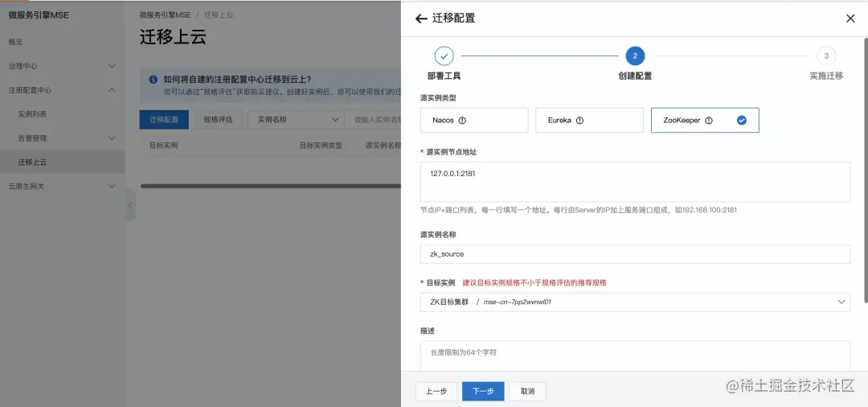Select ZooKeeper source instance type
The width and height of the screenshot is (868, 407).
tap(705, 120)
